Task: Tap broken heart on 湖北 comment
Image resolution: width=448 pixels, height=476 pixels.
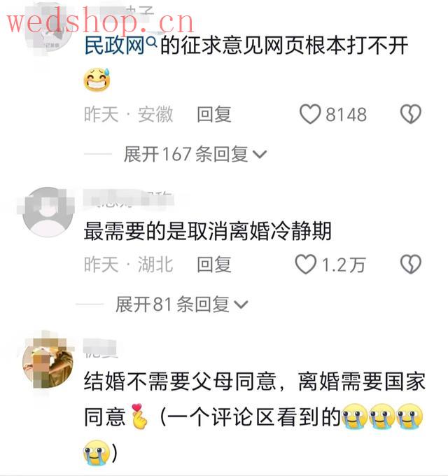Action: click(411, 264)
